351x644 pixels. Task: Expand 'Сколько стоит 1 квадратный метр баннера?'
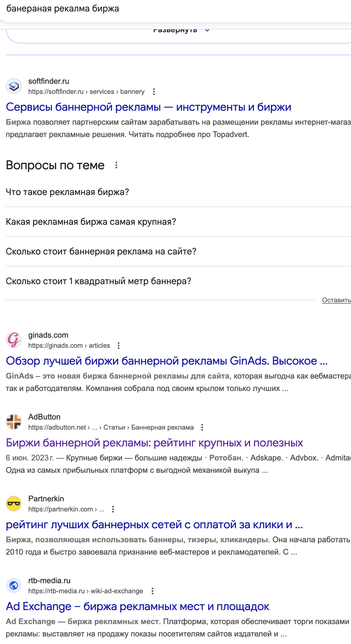point(98,281)
